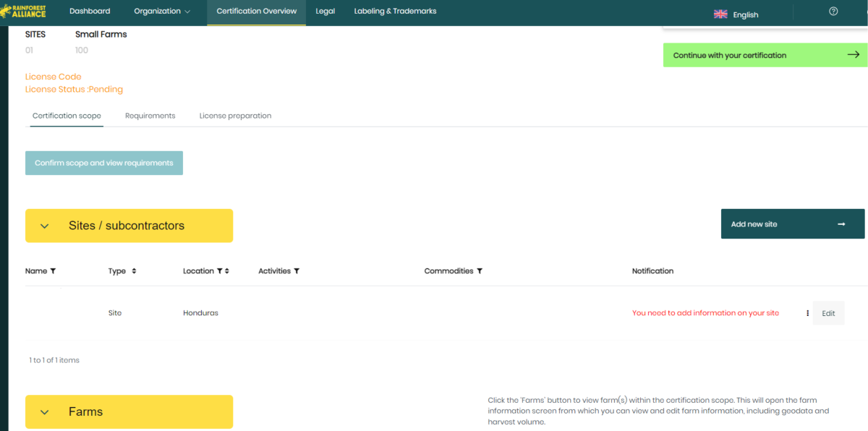Open the three-dot menu for Honduras site
The height and width of the screenshot is (431, 868).
point(807,313)
